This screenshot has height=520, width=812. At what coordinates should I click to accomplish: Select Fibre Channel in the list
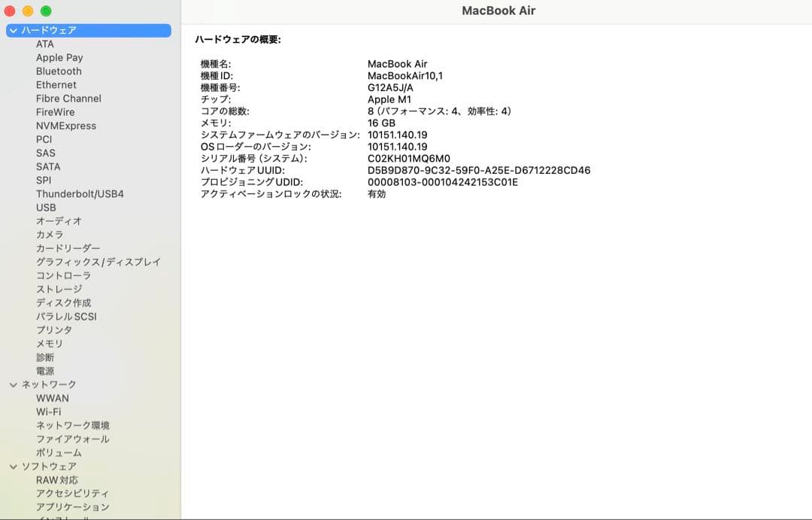click(68, 98)
